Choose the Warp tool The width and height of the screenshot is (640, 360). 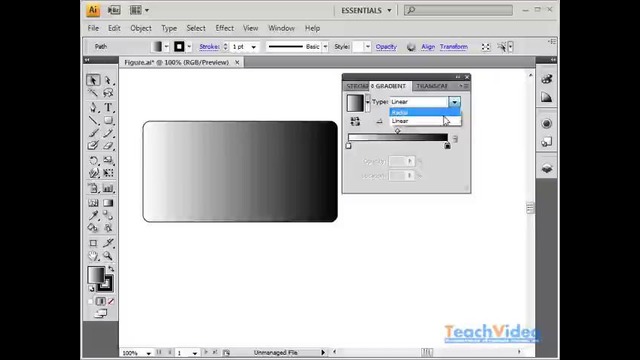93,173
